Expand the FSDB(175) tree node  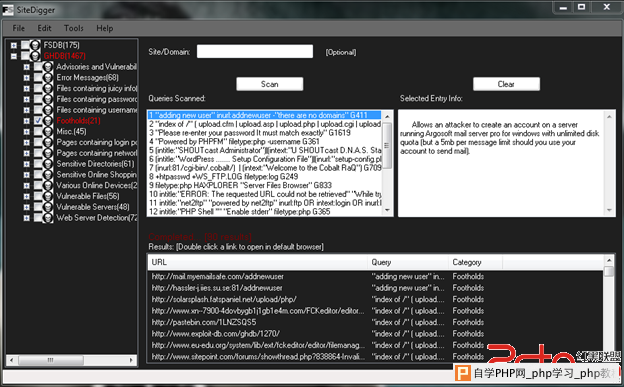[14, 45]
